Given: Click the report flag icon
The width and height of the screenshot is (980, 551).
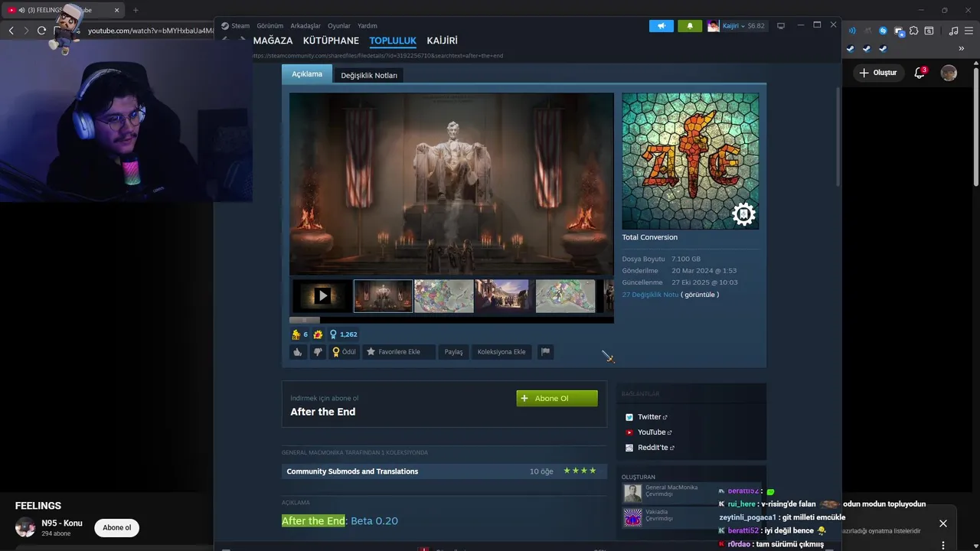Looking at the screenshot, I should pos(545,352).
